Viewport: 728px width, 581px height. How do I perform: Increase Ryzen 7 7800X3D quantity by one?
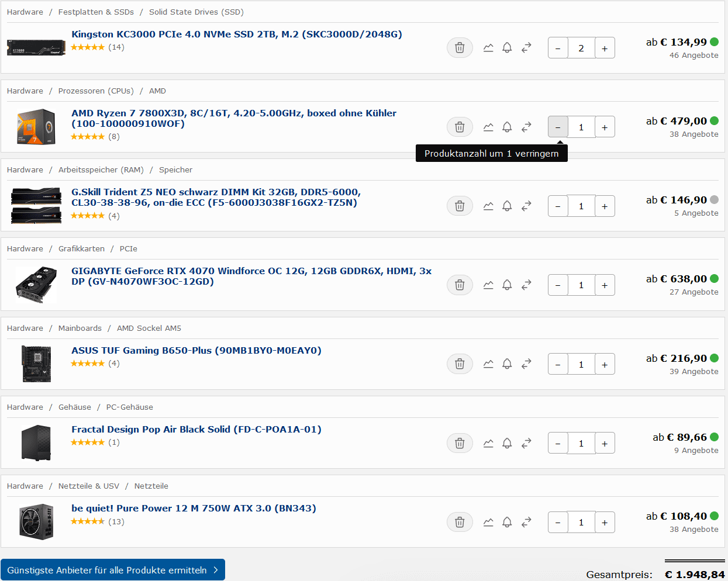click(605, 127)
